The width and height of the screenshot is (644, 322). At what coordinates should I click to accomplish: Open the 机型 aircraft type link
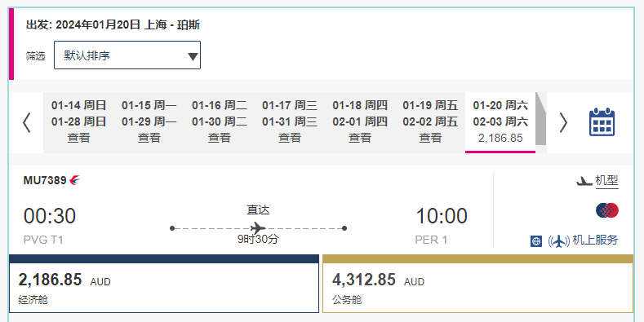tap(606, 180)
